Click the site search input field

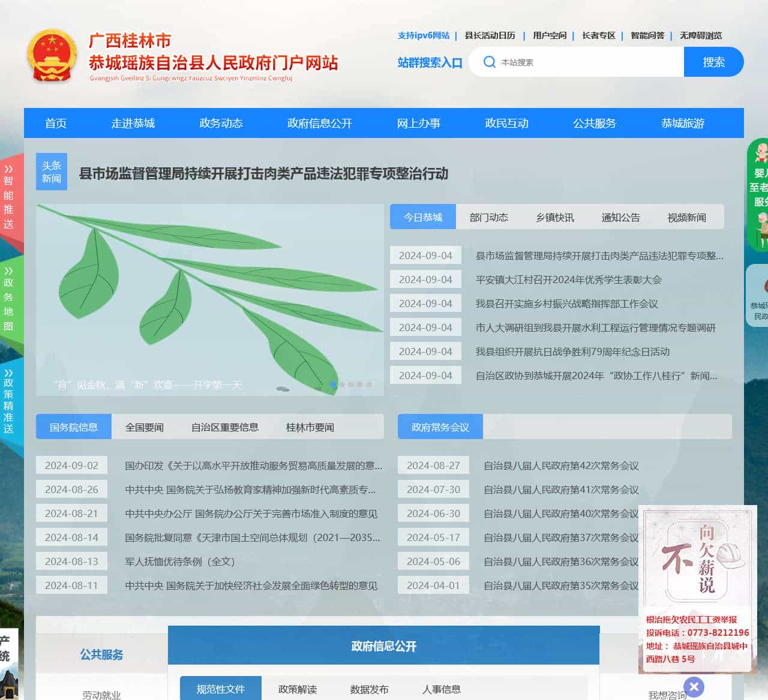pos(582,62)
